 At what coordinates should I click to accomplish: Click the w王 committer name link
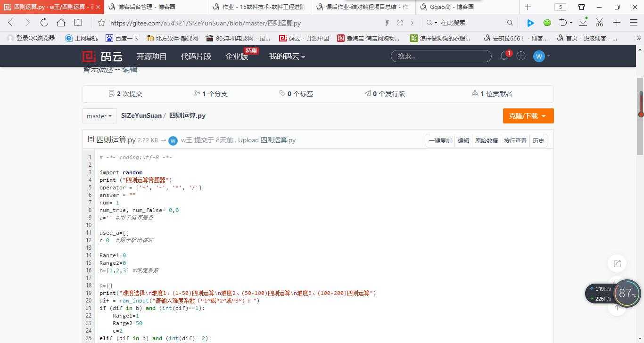[x=187, y=140]
